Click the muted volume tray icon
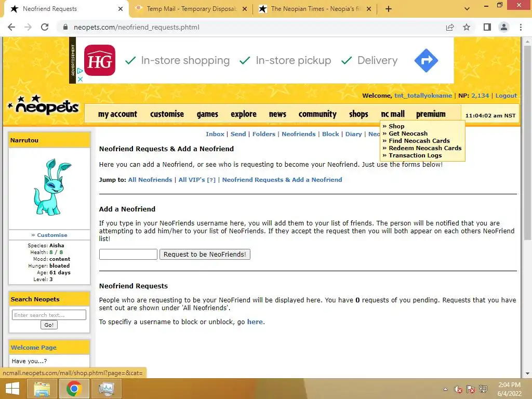Image resolution: width=532 pixels, height=399 pixels. coord(458,390)
